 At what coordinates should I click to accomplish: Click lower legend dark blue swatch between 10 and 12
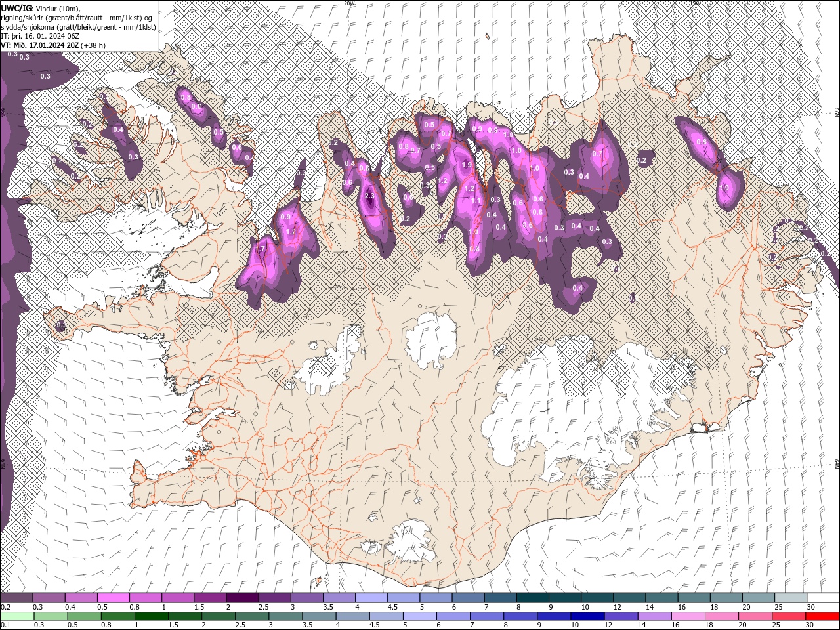pos(588,616)
